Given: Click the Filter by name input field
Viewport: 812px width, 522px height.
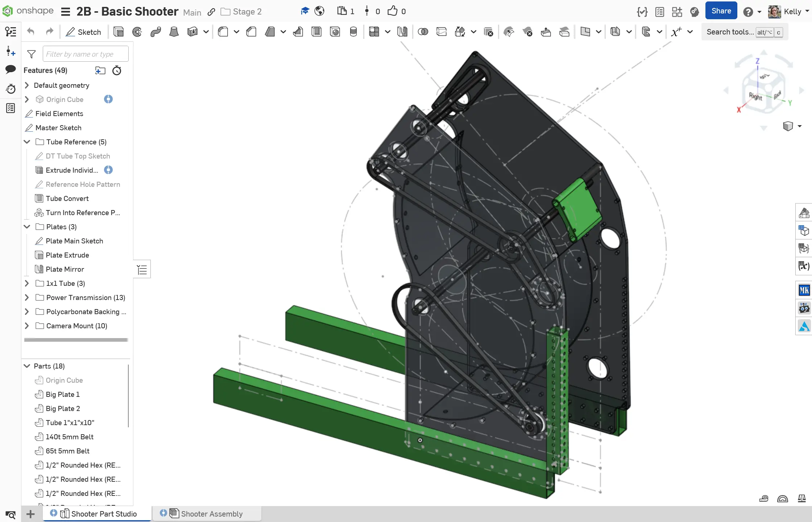Looking at the screenshot, I should pos(86,54).
